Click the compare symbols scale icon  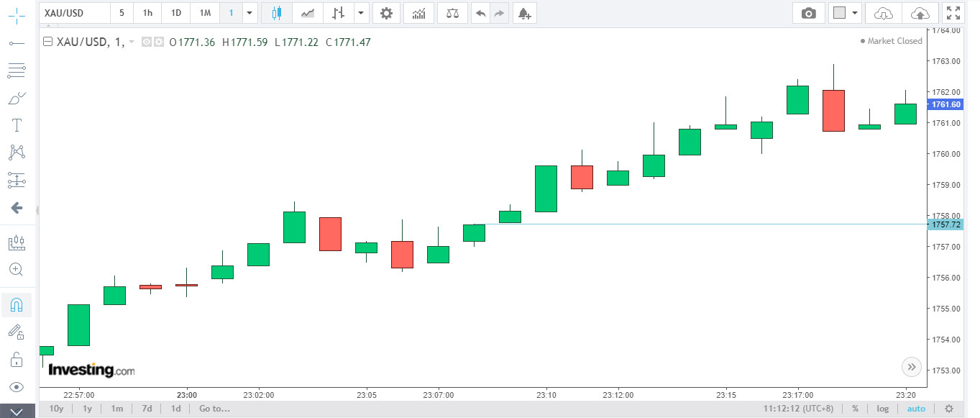[x=452, y=13]
